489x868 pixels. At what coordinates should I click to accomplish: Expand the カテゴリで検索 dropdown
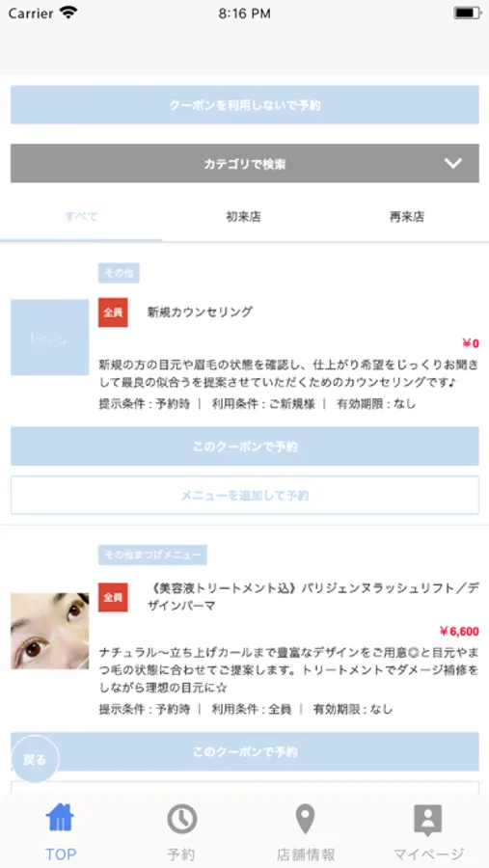pyautogui.click(x=245, y=163)
